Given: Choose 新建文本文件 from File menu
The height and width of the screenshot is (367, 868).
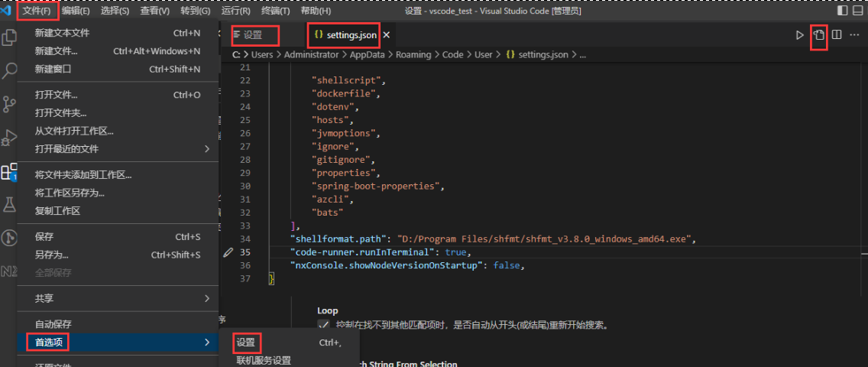Looking at the screenshot, I should (118, 33).
